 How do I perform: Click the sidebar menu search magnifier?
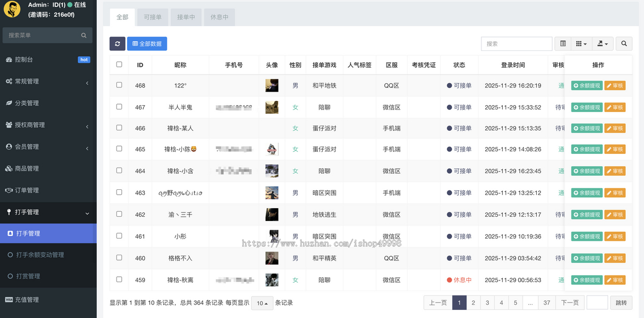[83, 35]
